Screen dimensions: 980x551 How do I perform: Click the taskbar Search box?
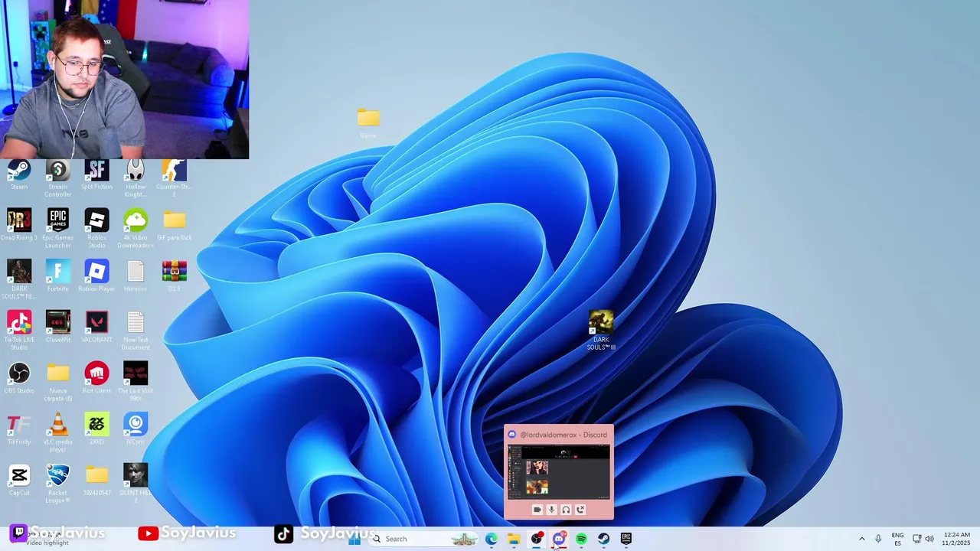[424, 539]
